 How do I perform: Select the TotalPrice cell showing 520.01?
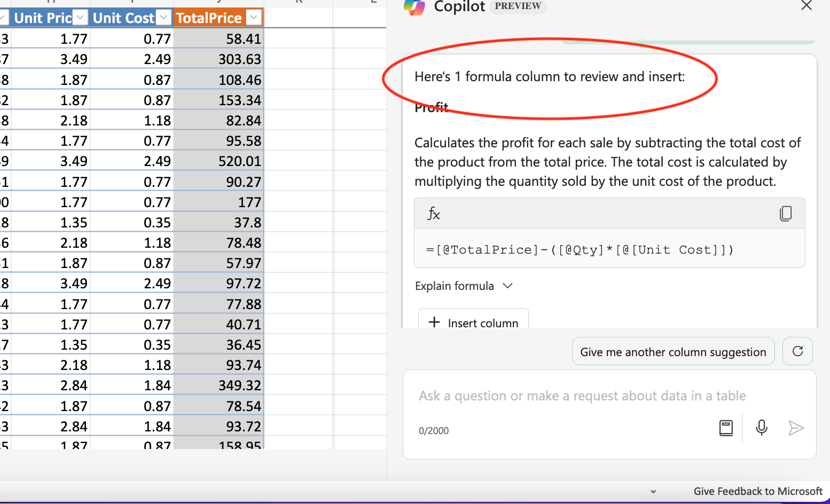coord(219,161)
